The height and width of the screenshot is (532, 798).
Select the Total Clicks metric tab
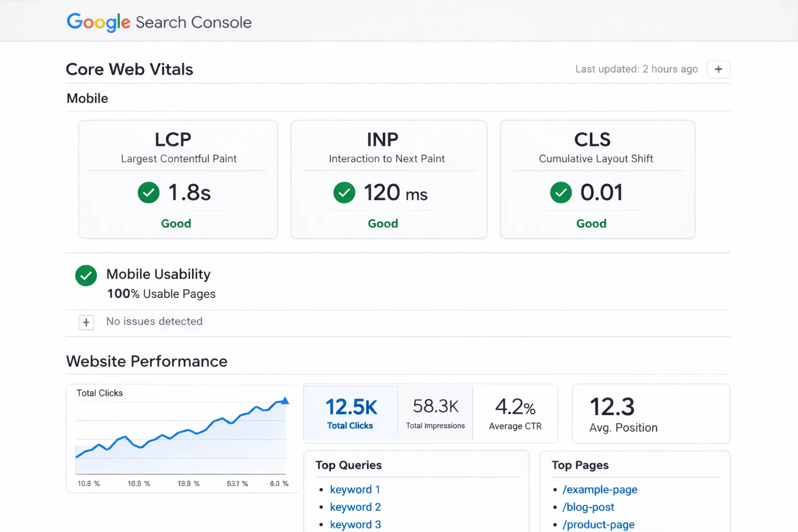coord(351,414)
